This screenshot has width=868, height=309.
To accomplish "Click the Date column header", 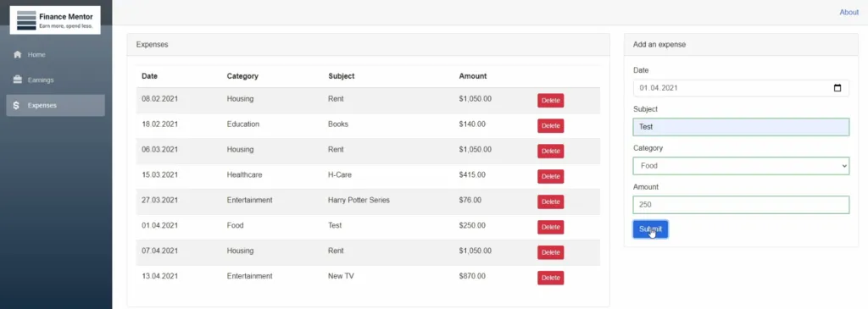I will (149, 76).
